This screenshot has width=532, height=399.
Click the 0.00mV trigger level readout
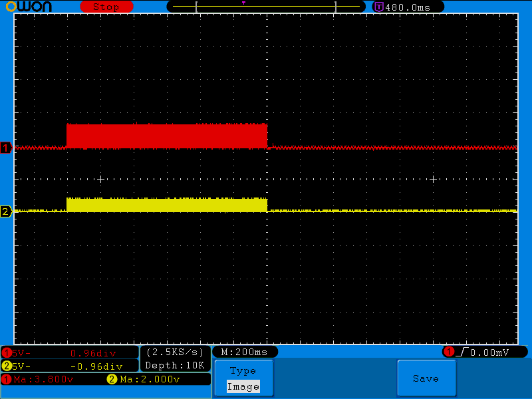(x=489, y=352)
